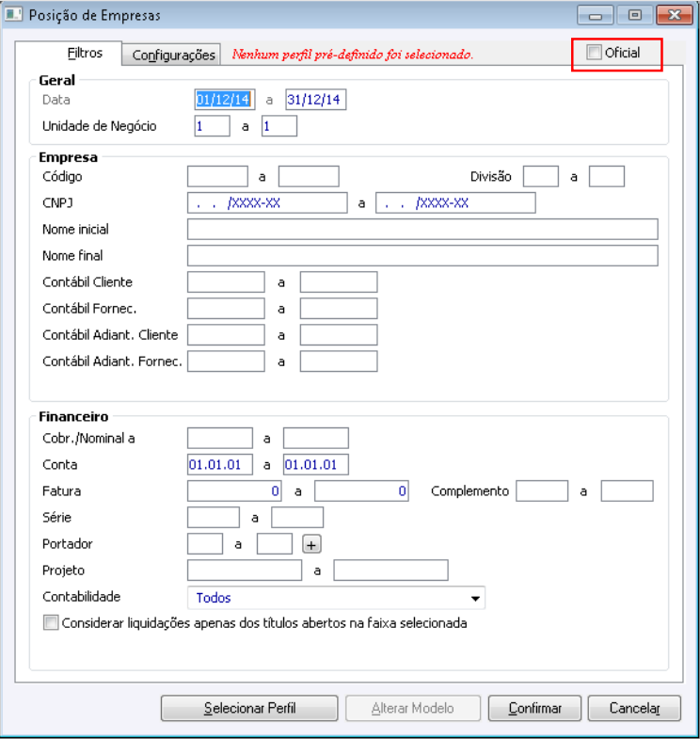Close the Posição de Empresas window
Viewport: 700px width, 739px height.
tap(674, 15)
